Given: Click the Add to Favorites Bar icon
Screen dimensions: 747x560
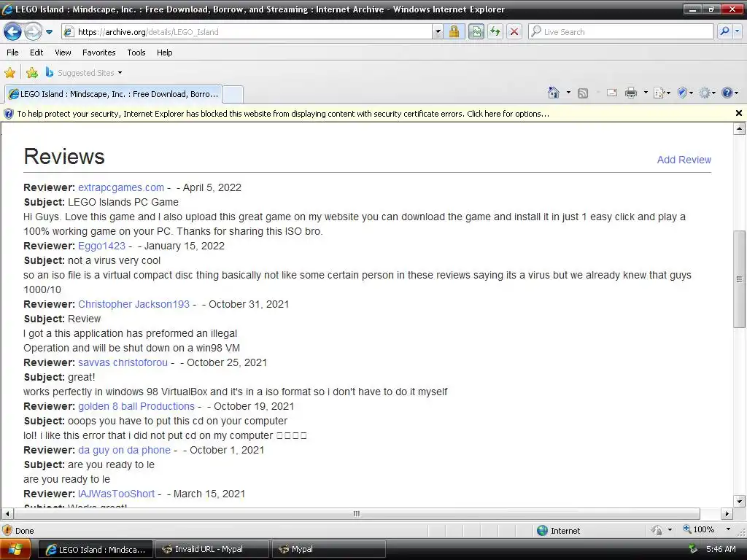Looking at the screenshot, I should tap(32, 73).
